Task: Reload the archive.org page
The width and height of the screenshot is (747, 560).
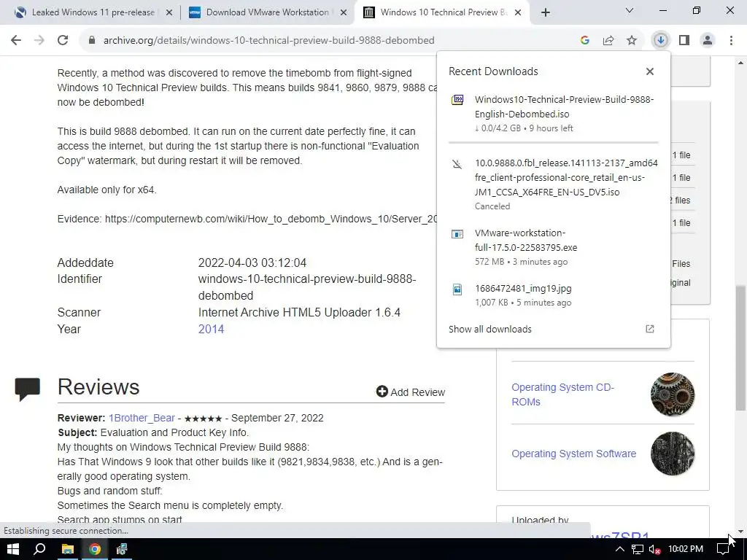Action: click(63, 41)
